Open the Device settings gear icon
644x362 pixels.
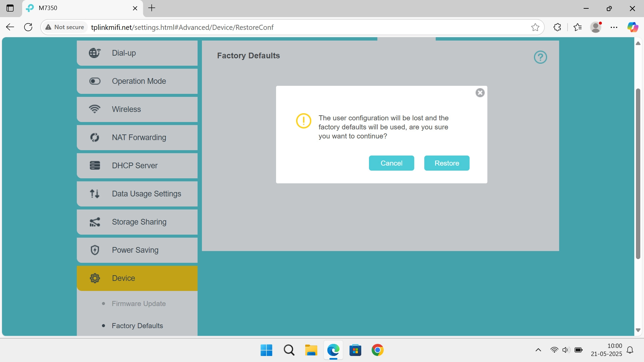point(95,278)
